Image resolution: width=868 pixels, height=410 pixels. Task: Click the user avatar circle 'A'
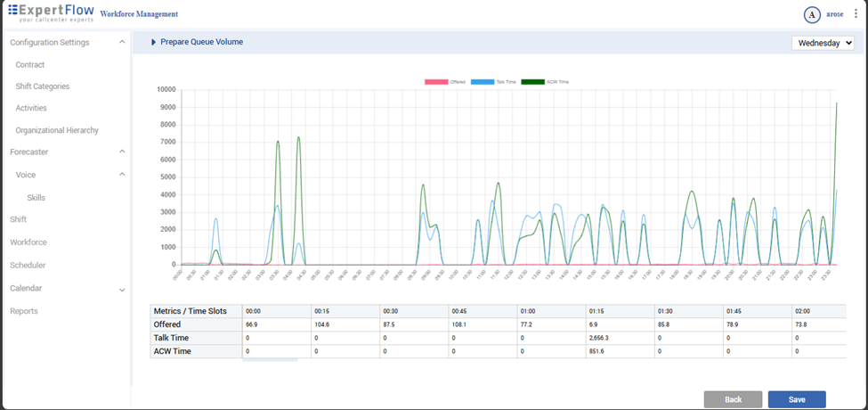[812, 14]
